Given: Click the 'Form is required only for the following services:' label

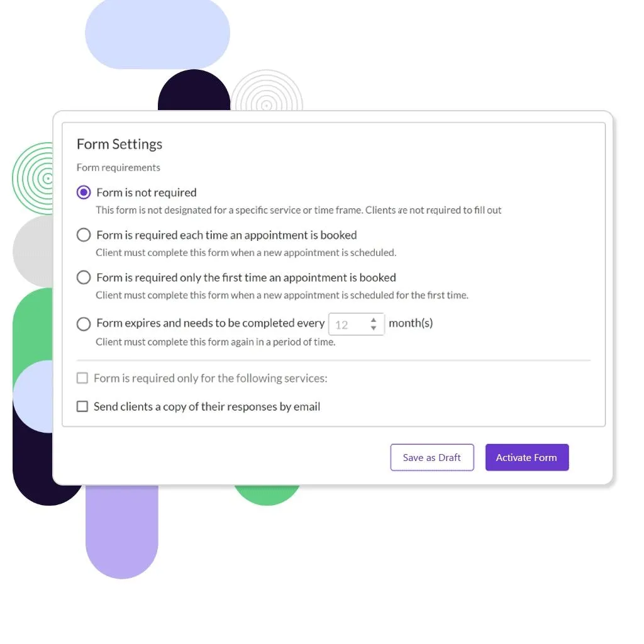Looking at the screenshot, I should [x=210, y=379].
